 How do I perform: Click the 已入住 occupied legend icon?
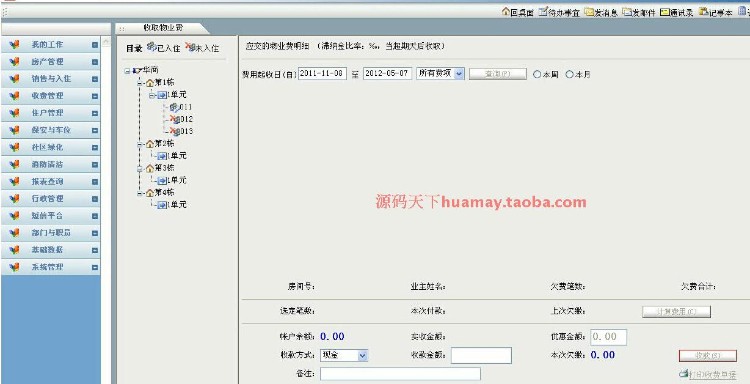click(x=152, y=46)
